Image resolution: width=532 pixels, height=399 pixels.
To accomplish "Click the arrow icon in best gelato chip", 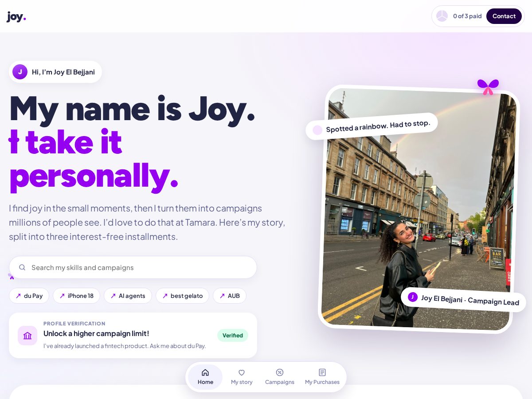I will [165, 296].
